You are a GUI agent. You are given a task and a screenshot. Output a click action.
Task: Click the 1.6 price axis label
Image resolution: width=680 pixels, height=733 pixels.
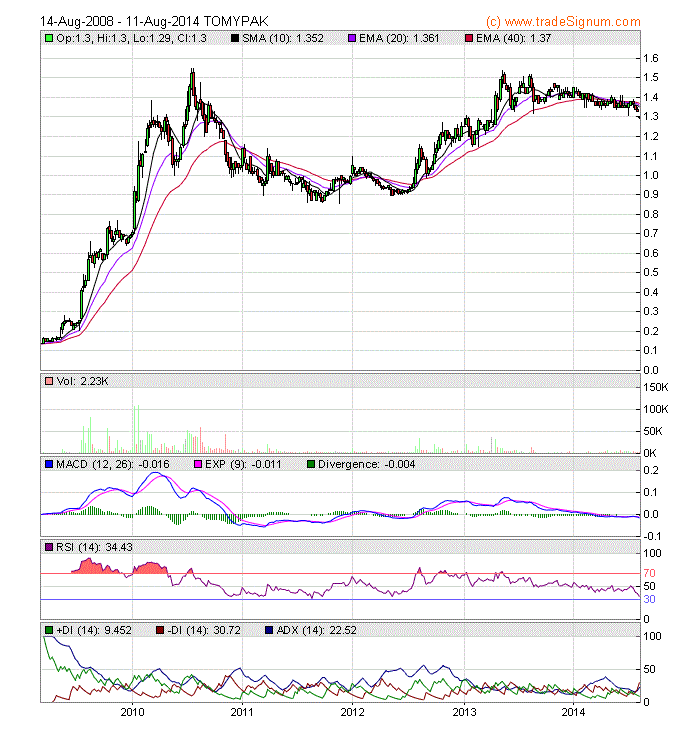pyautogui.click(x=651, y=58)
